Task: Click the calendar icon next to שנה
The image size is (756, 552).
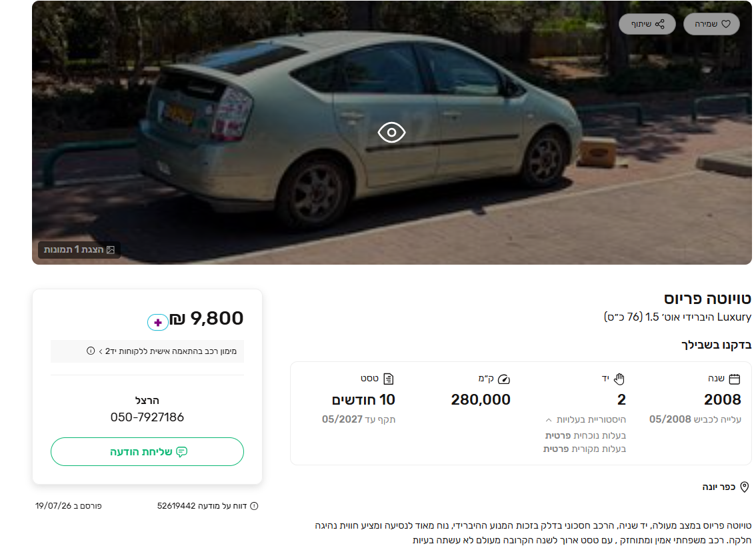Action: pos(734,379)
